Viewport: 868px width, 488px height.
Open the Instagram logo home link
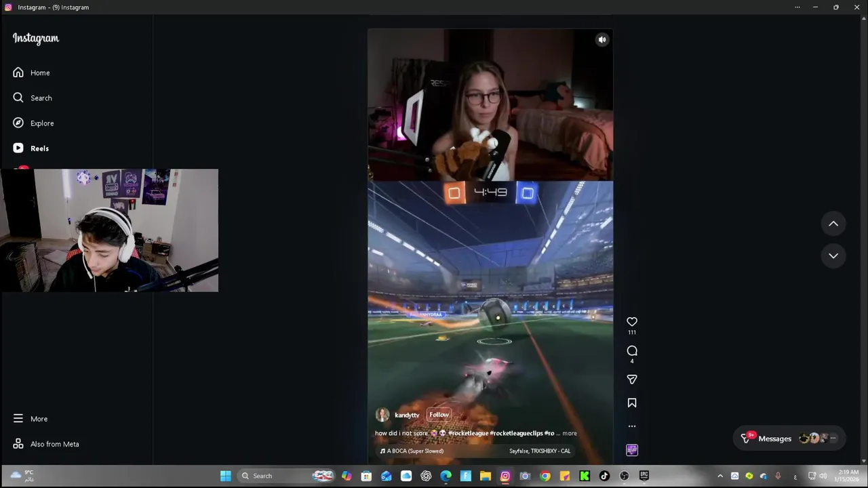[x=36, y=39]
